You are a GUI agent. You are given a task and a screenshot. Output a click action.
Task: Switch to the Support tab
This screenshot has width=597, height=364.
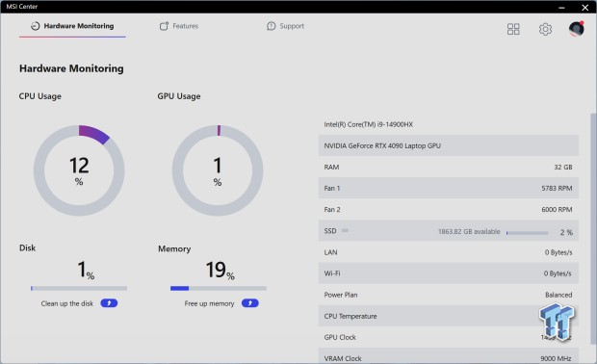[286, 26]
